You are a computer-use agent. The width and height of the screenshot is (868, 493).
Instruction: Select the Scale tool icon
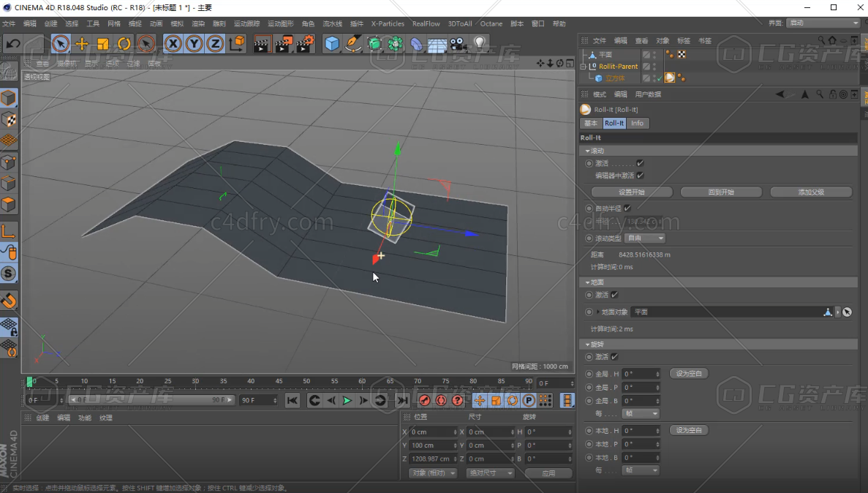[103, 44]
